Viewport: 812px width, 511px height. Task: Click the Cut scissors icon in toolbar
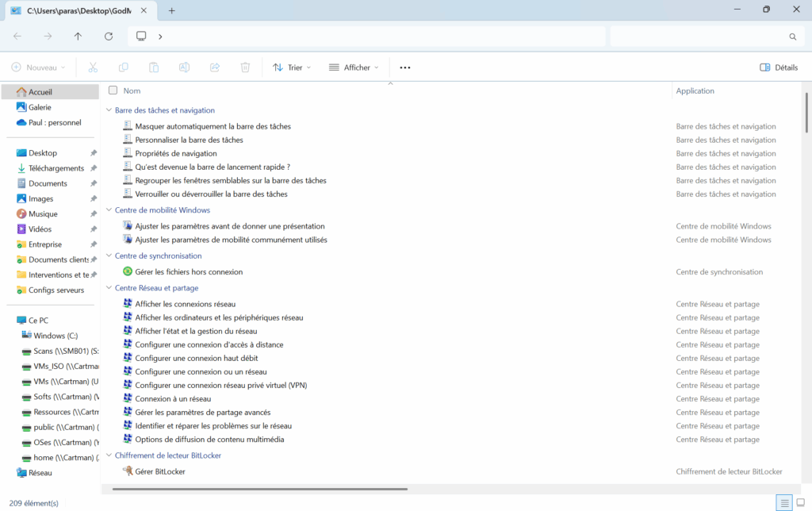point(93,67)
